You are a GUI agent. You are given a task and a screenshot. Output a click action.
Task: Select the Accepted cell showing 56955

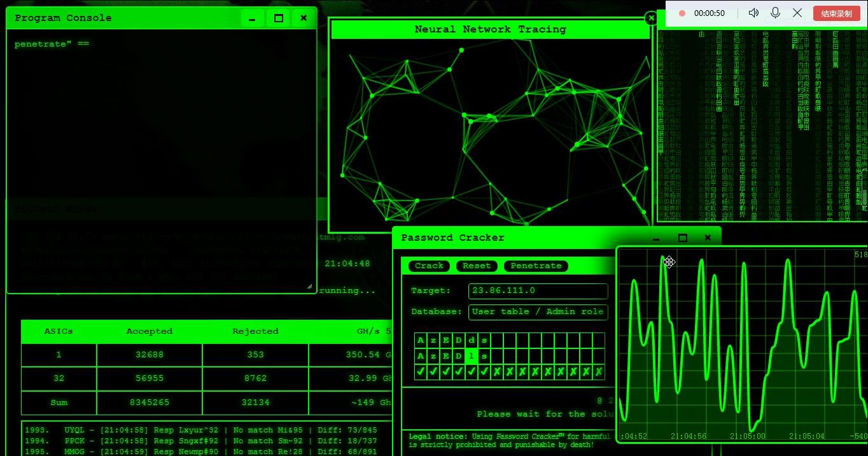(150, 378)
